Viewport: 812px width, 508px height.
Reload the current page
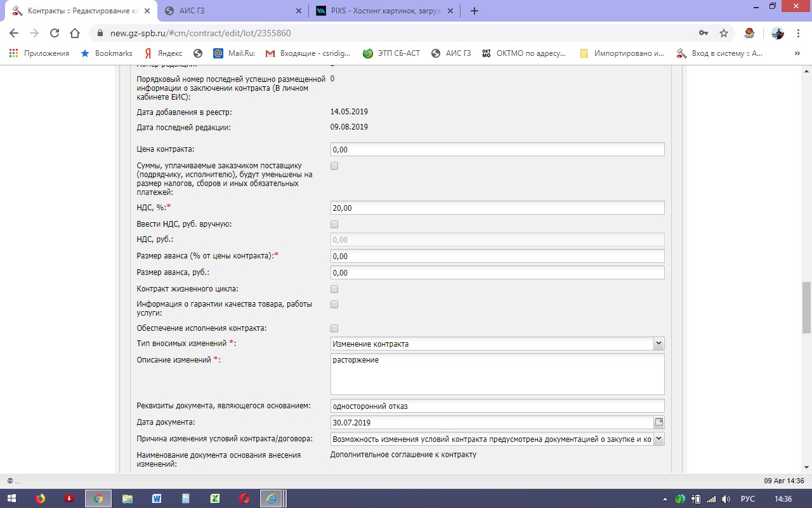[55, 33]
